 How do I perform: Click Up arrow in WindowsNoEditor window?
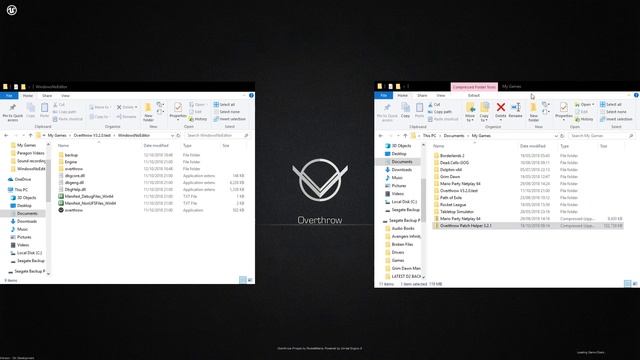click(x=30, y=135)
